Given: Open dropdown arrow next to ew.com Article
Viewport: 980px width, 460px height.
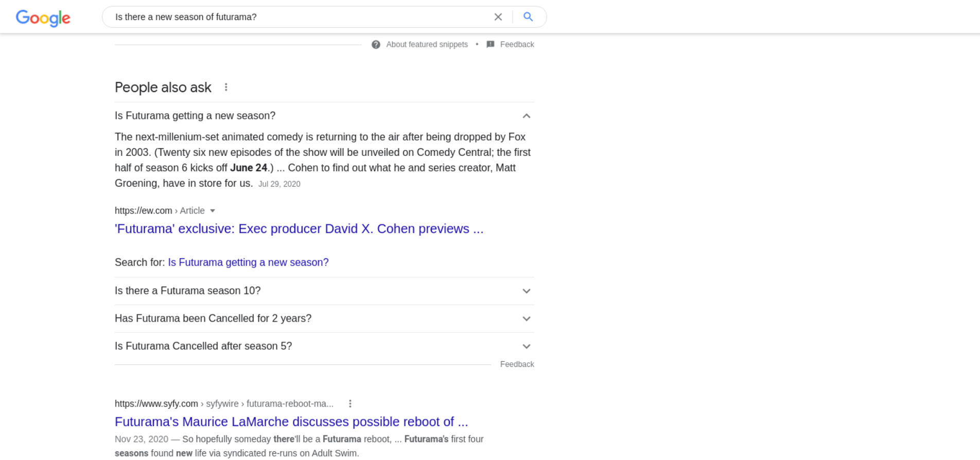Looking at the screenshot, I should click(x=213, y=211).
